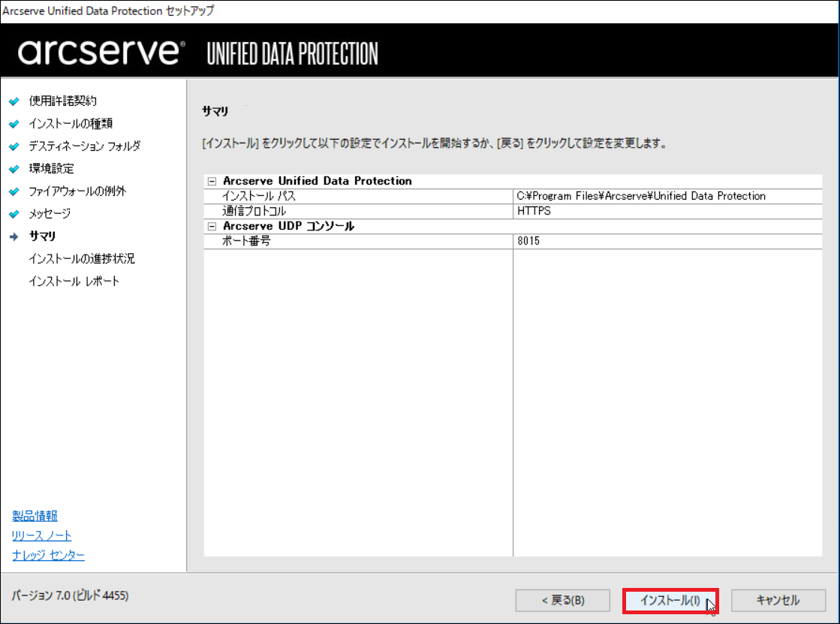Click the checkmark beside ファイアウォールの例外
The width and height of the screenshot is (840, 624).
tap(14, 191)
